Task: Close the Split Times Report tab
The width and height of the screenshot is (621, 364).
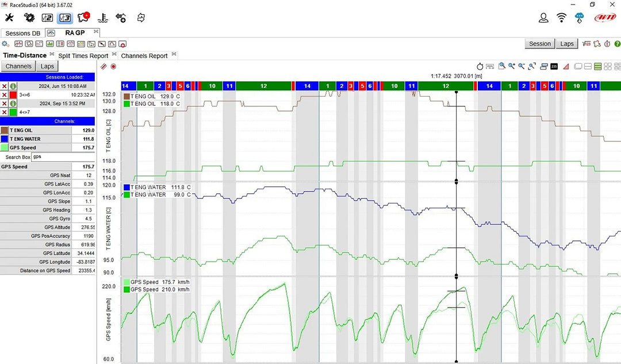Action: [x=114, y=54]
